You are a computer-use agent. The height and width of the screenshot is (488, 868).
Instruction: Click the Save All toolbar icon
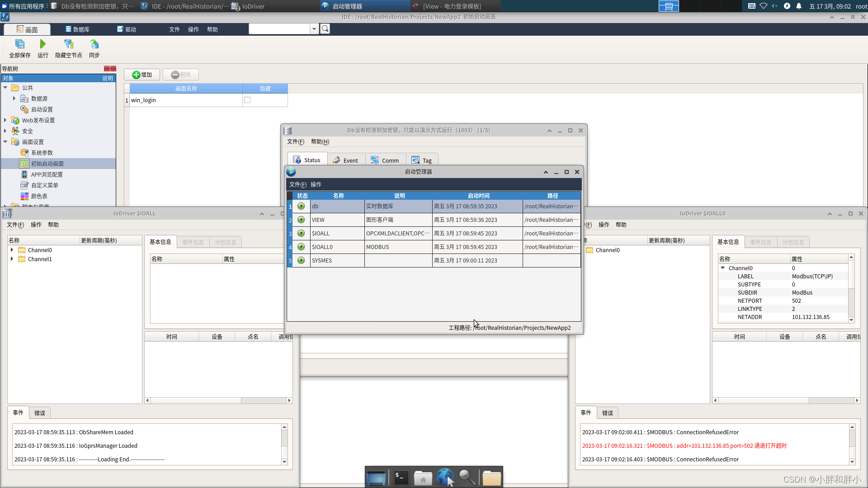pyautogui.click(x=20, y=44)
